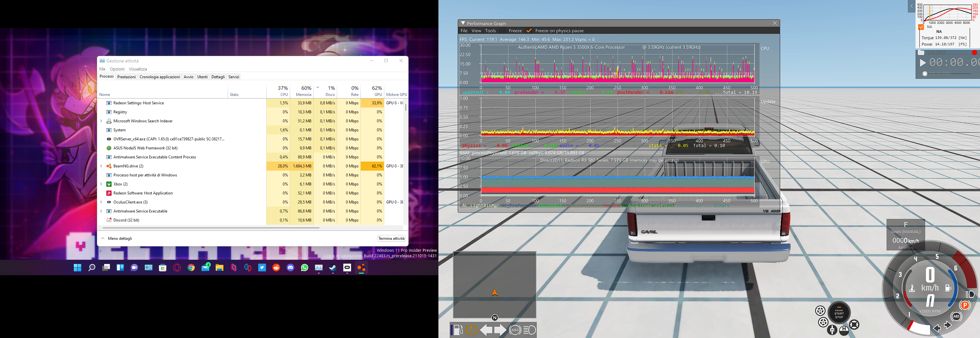Open WhatsApp from the taskbar
Screen dimensions: 980x338
[x=304, y=268]
